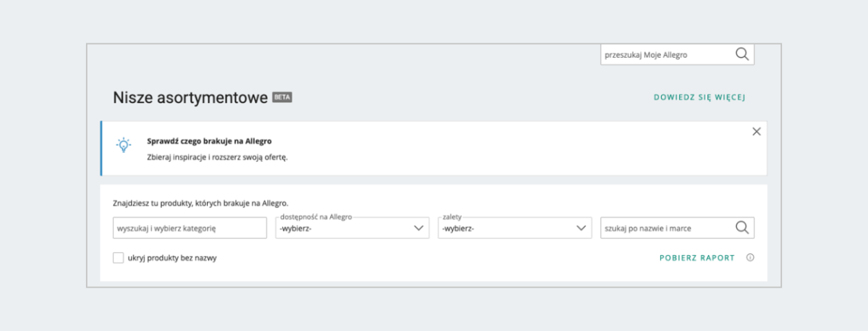Open the 'Dowiedz się więcej' link

click(x=699, y=97)
